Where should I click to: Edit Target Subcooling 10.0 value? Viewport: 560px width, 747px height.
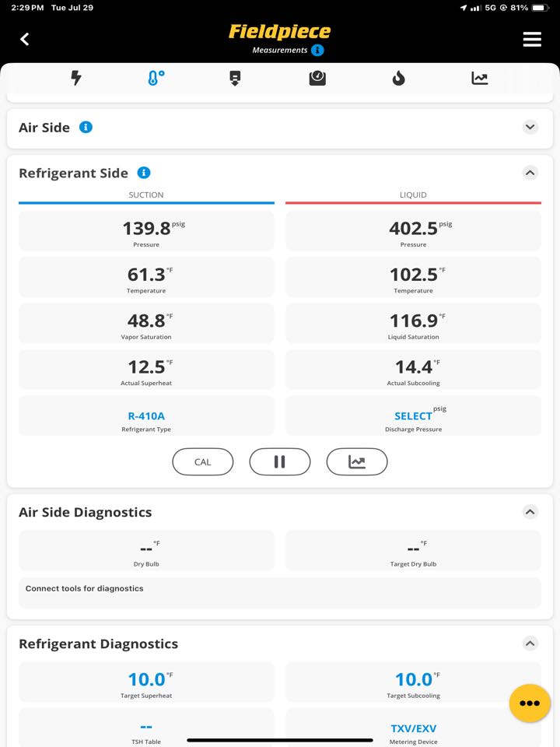(413, 682)
